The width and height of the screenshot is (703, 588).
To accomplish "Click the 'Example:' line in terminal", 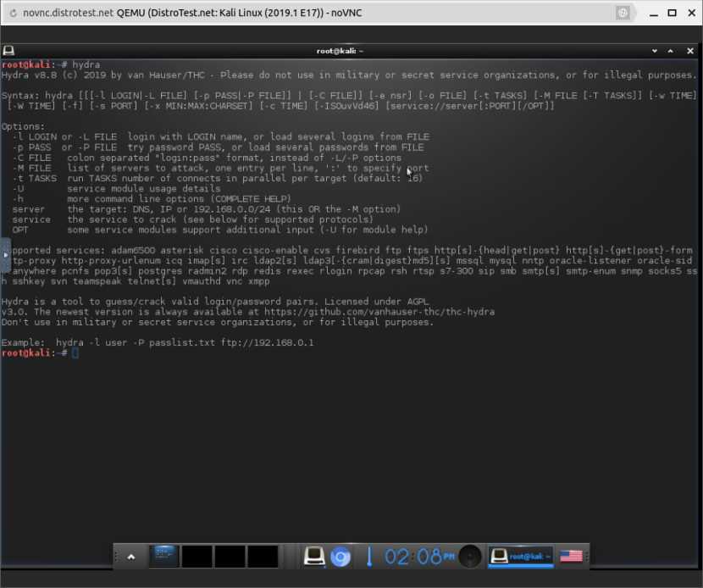I will (158, 342).
